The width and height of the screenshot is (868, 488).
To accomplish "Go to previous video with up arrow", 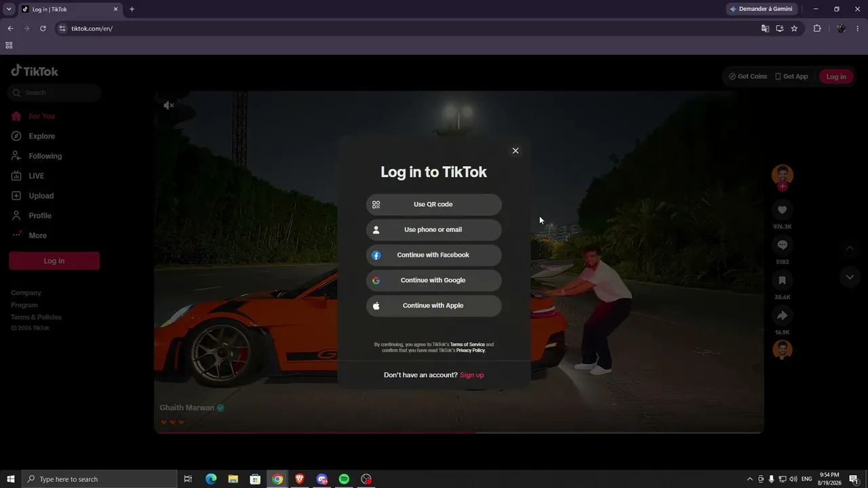I will (850, 249).
